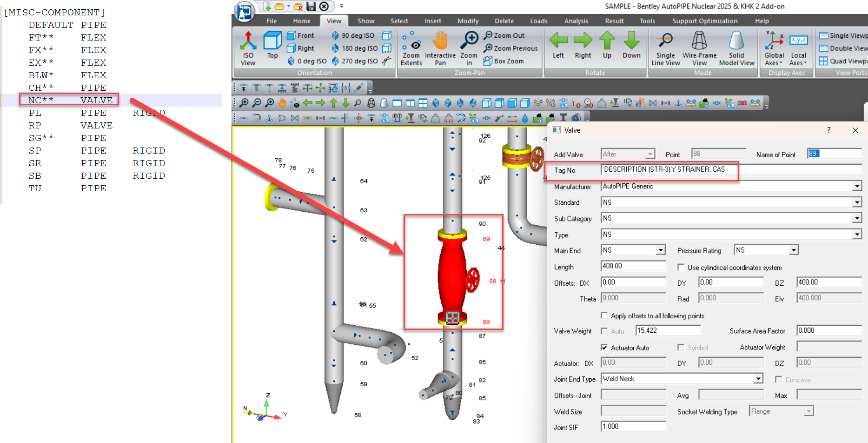
Task: Restore view with Zoom Previous
Action: [510, 48]
